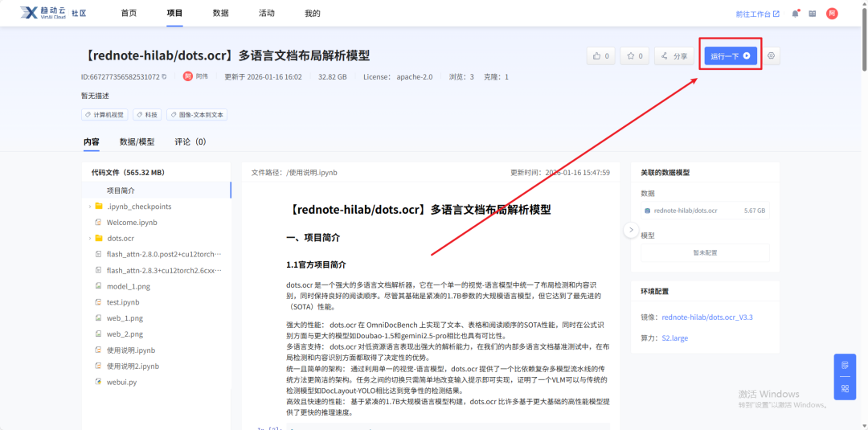This screenshot has height=430, width=868.
Task: Follow the 前往工作台 link
Action: point(757,14)
